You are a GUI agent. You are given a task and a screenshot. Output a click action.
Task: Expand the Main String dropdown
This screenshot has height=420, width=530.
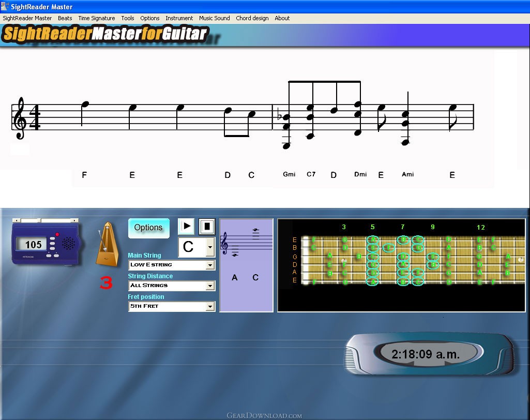[x=210, y=265]
